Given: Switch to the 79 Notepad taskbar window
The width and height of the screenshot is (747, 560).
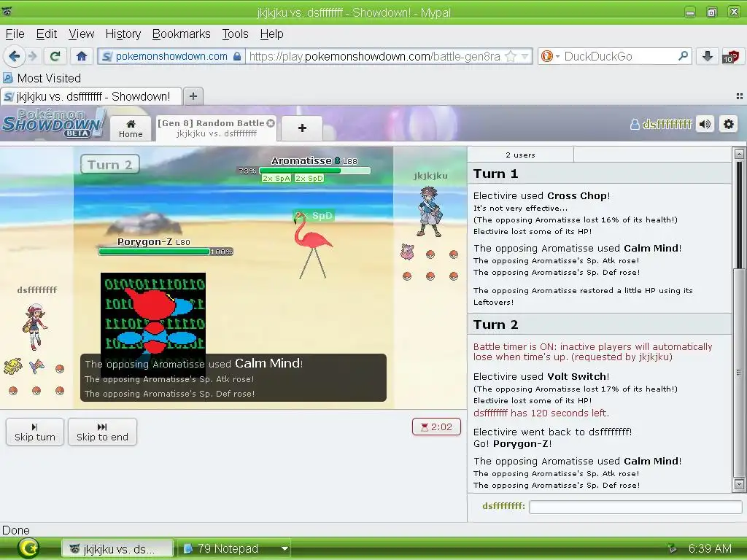Looking at the screenshot, I should click(x=228, y=549).
